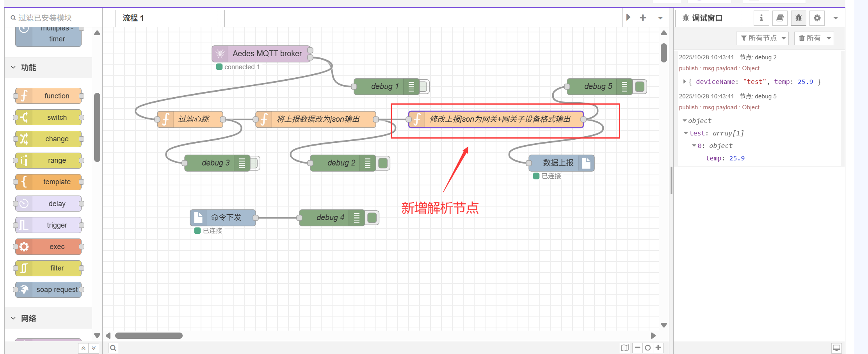Toggle debug 5 node output button
The width and height of the screenshot is (868, 354).
coord(640,87)
